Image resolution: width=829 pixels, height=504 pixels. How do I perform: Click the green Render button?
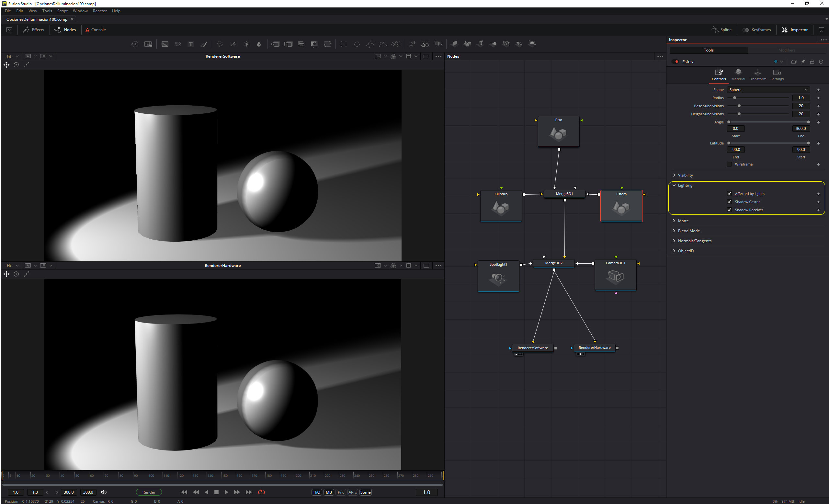point(149,492)
